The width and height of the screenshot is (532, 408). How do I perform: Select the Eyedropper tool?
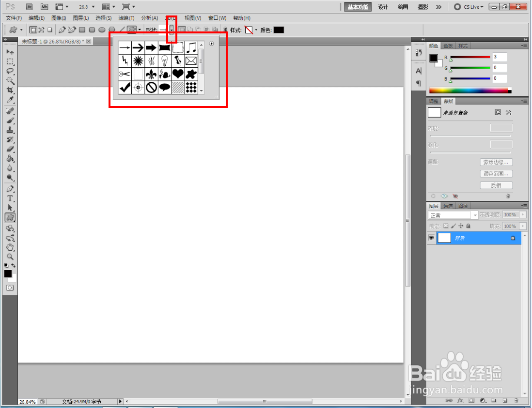coord(10,99)
